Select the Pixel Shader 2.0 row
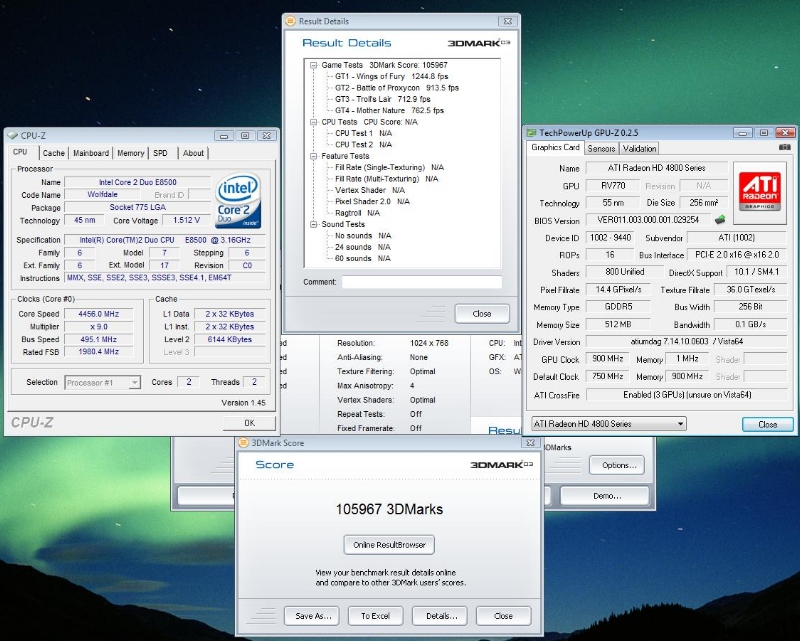 pos(372,201)
